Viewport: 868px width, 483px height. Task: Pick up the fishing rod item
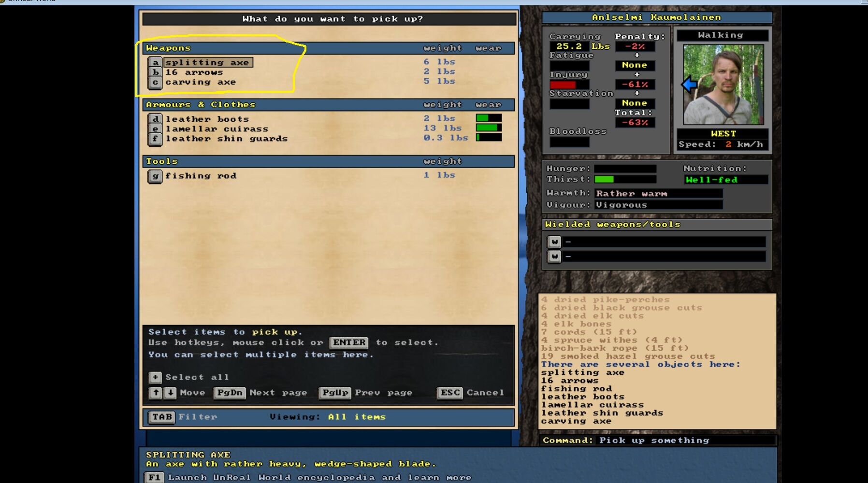tap(201, 176)
